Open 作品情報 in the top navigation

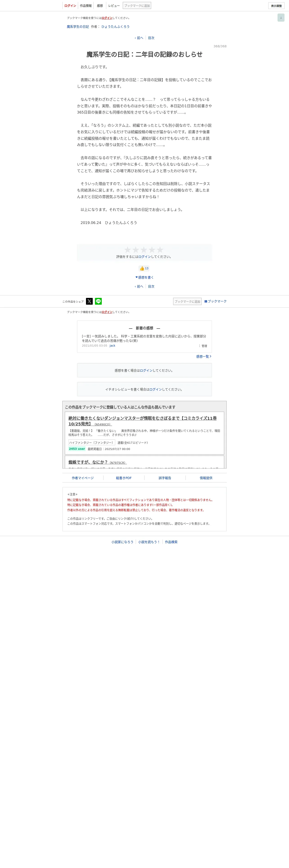86,6
